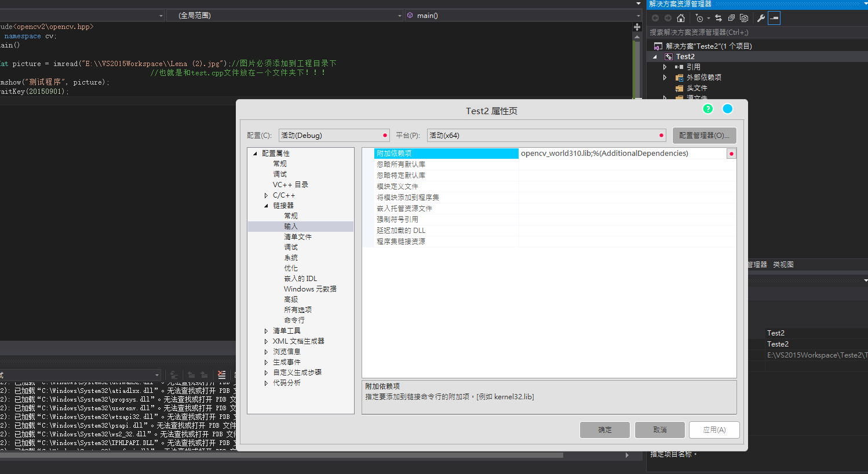Open Properties via the wrench icon
868x474 pixels.
[x=761, y=18]
